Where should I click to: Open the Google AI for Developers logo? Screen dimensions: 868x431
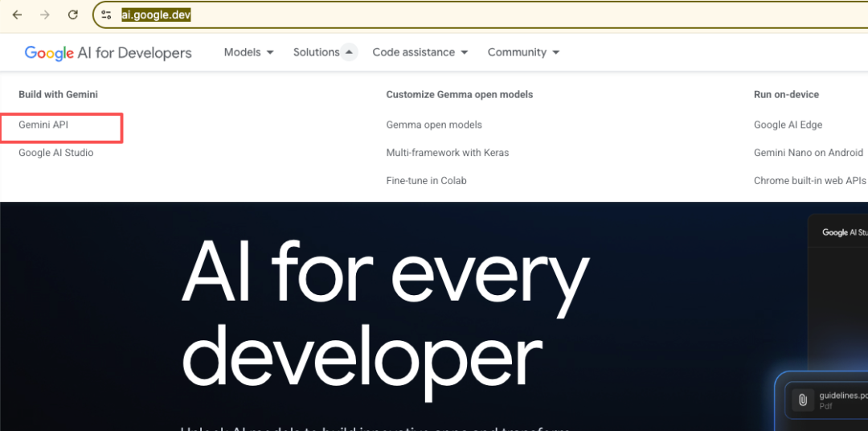[108, 52]
